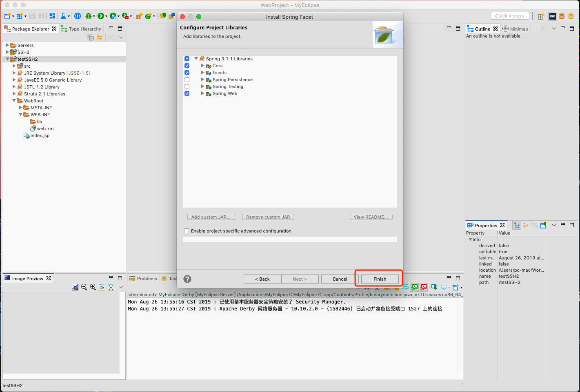The image size is (580, 392).
Task: Open Package Explorer view menu chevron
Action: 121,38
